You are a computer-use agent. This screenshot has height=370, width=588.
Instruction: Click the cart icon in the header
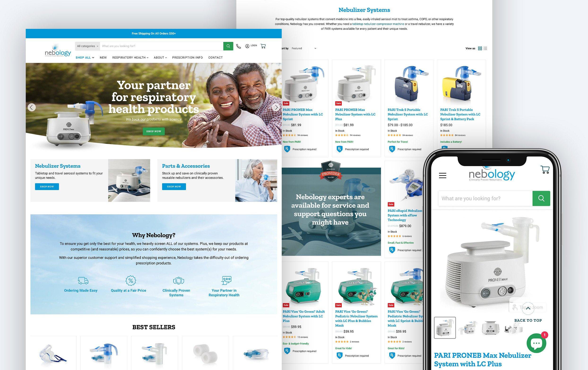tap(263, 46)
